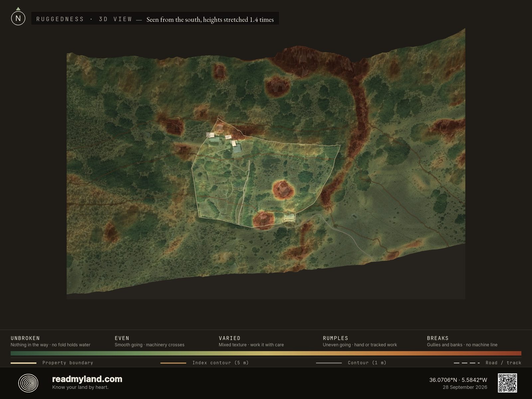The image size is (532, 399).
Task: Click the UNBROKEN legend heading
Action: coord(25,338)
